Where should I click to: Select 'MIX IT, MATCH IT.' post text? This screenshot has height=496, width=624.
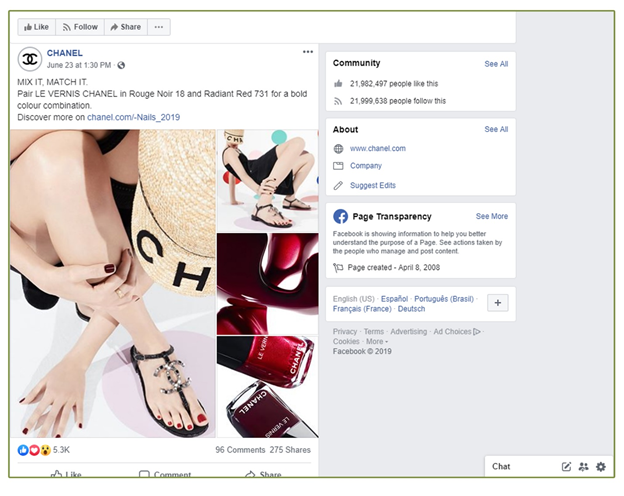tap(53, 82)
